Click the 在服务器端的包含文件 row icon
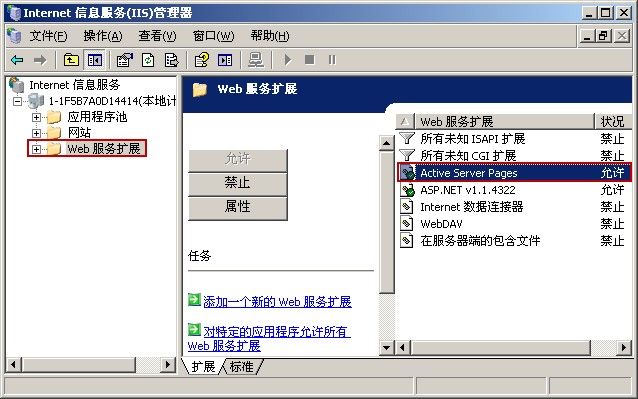The height and width of the screenshot is (399, 638). click(x=406, y=240)
